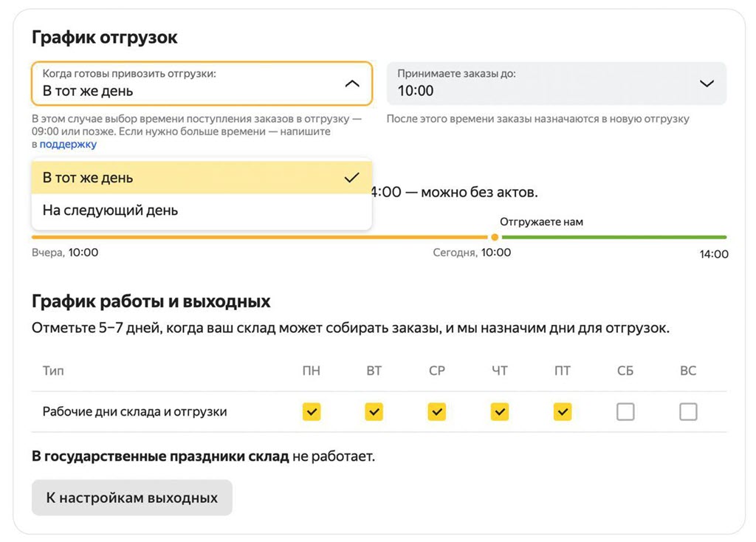Click 'К настройкам выходных' button
This screenshot has width=756, height=542.
point(131,498)
